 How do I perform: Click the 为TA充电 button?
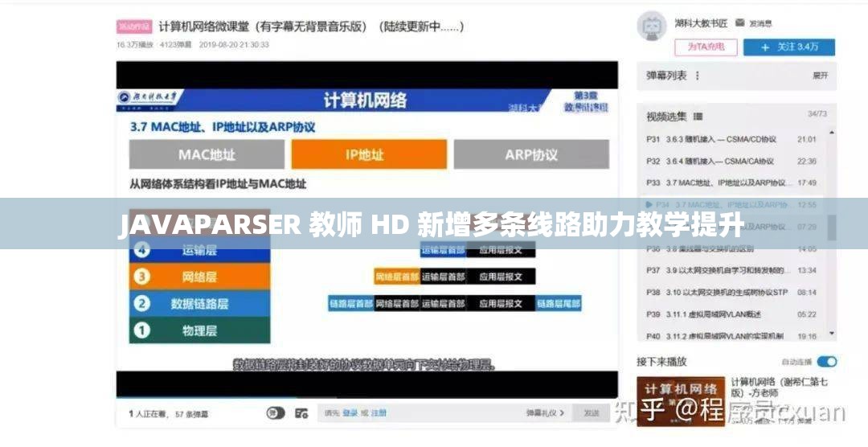[706, 47]
